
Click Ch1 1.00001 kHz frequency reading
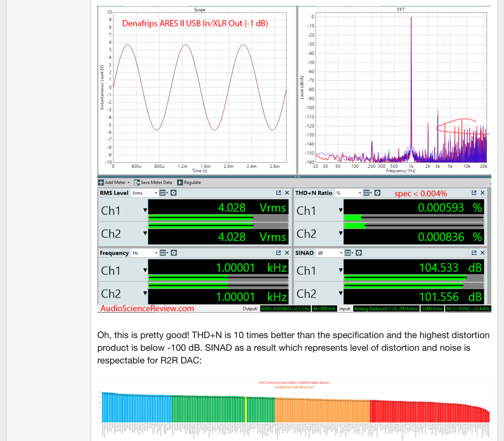click(252, 267)
